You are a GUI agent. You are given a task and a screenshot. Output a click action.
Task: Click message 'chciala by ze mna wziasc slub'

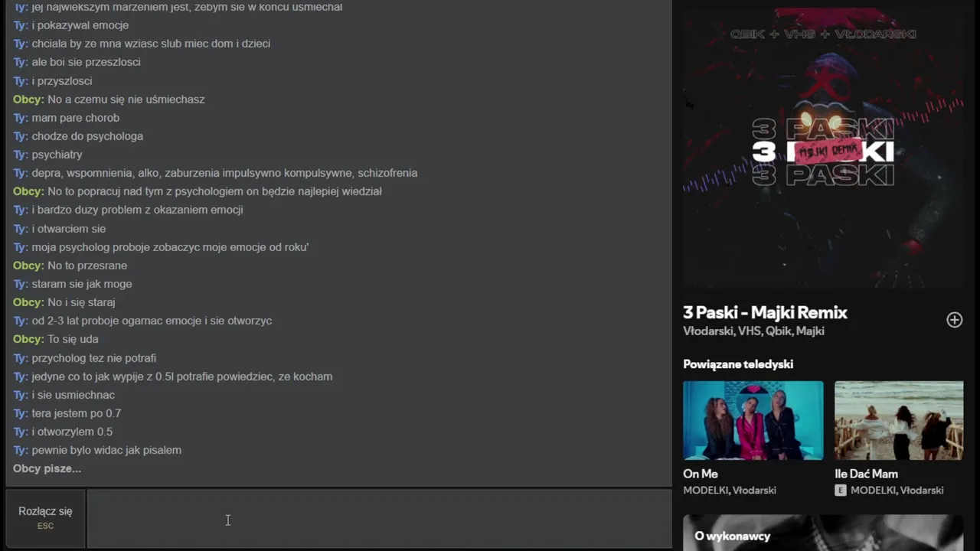pyautogui.click(x=142, y=44)
